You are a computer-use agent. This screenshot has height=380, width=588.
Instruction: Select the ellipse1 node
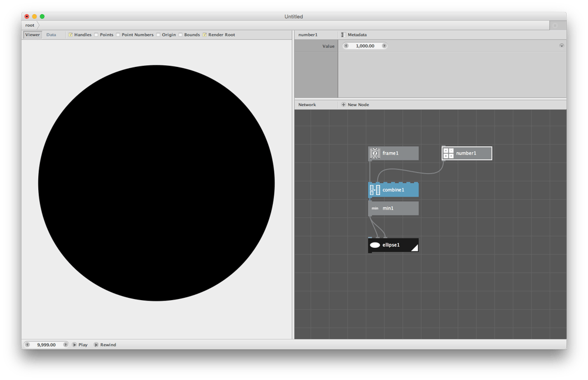tap(393, 245)
